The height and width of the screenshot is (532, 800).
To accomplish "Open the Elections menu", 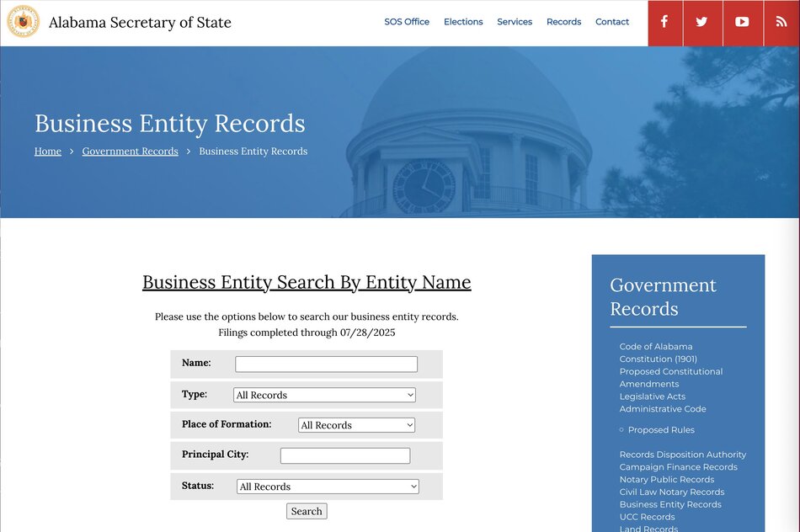I will 463,22.
